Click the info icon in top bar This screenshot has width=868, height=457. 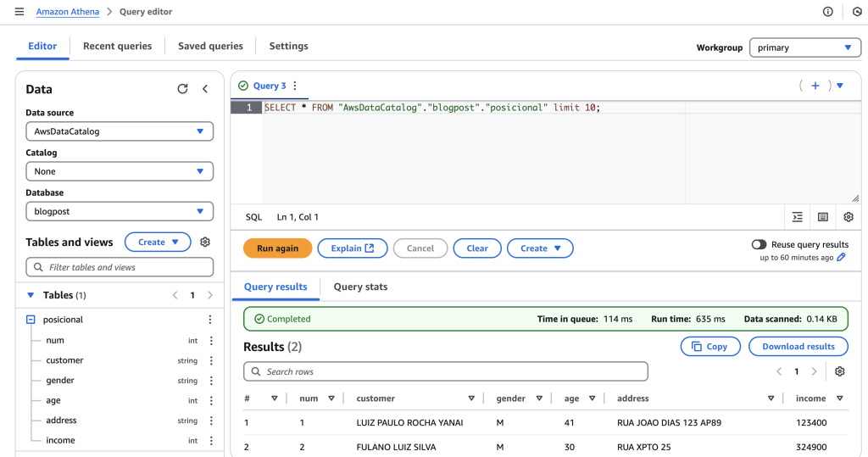pos(827,12)
